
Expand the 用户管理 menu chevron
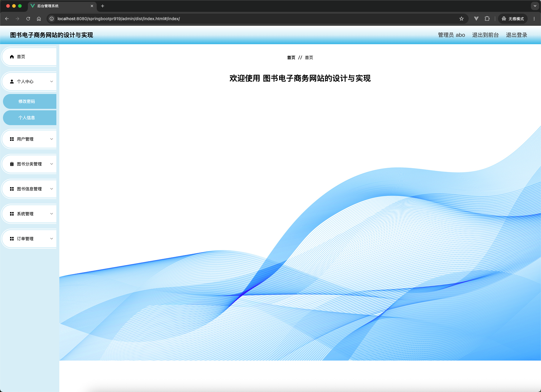(x=52, y=139)
